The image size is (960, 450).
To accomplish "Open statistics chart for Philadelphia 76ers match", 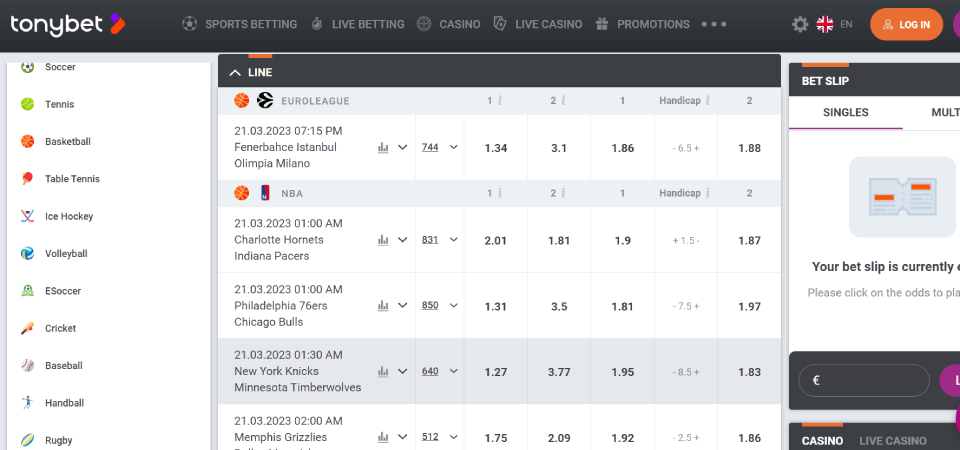I will [x=383, y=306].
